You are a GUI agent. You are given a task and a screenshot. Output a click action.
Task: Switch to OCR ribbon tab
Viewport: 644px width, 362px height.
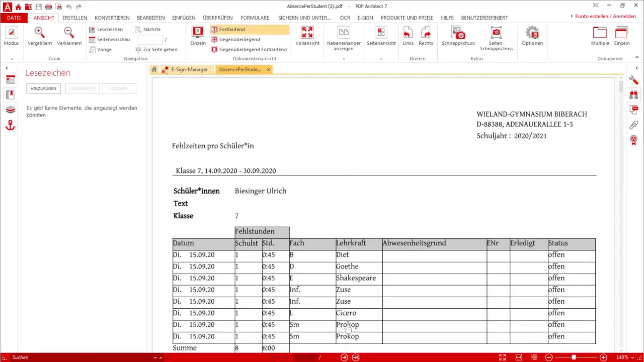(345, 18)
